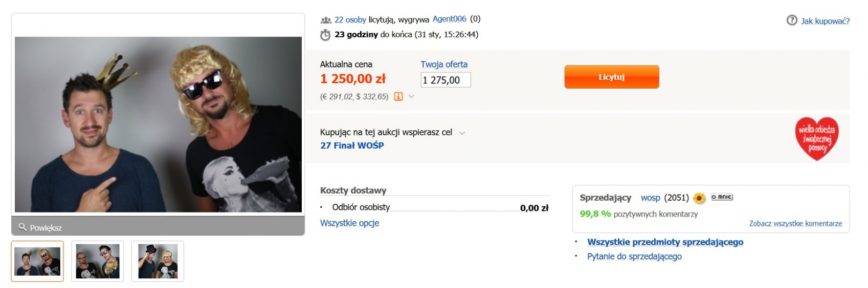
Task: Click the stopwatch time-remaining icon
Action: point(325,35)
